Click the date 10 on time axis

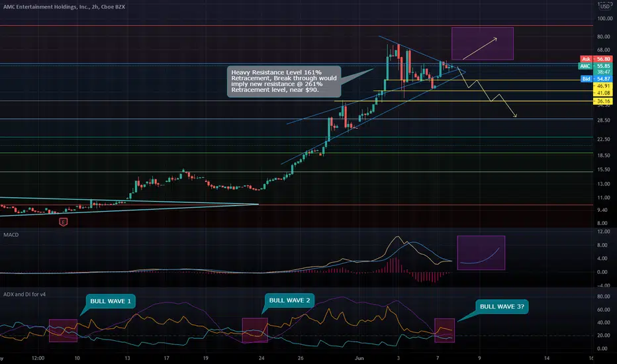point(77,359)
